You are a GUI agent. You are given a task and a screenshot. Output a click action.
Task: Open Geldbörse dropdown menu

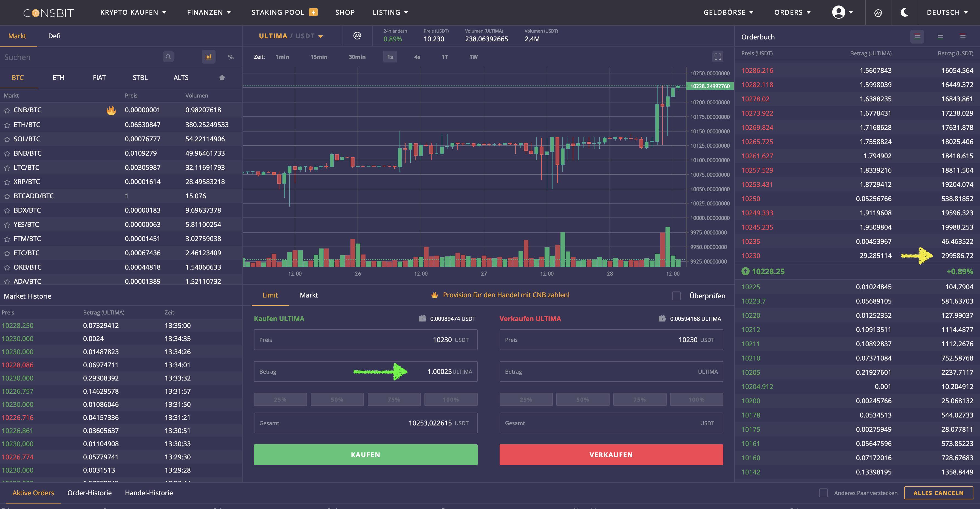(x=728, y=13)
